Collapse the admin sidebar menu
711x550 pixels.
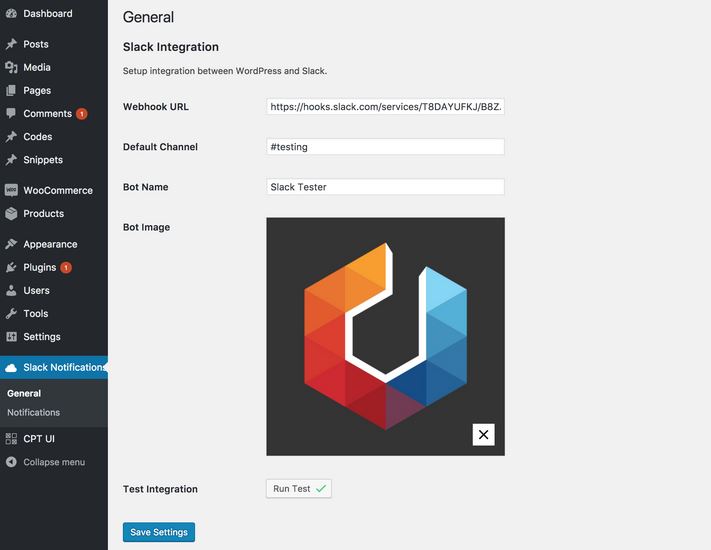(x=54, y=462)
